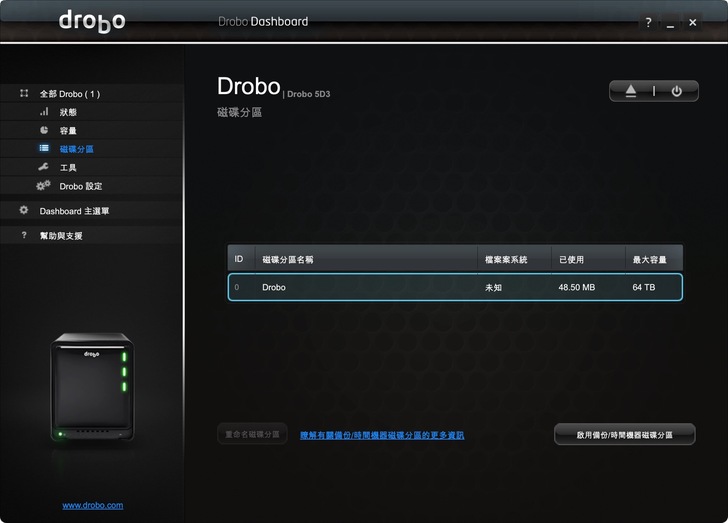Close the Drobo Dashboard window
The width and height of the screenshot is (728, 523).
coord(693,22)
